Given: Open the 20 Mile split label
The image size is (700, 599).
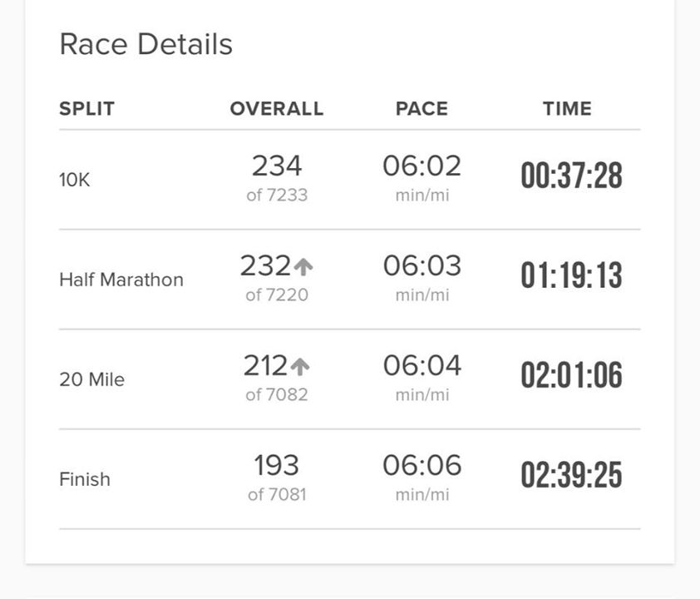Looking at the screenshot, I should coord(92,379).
